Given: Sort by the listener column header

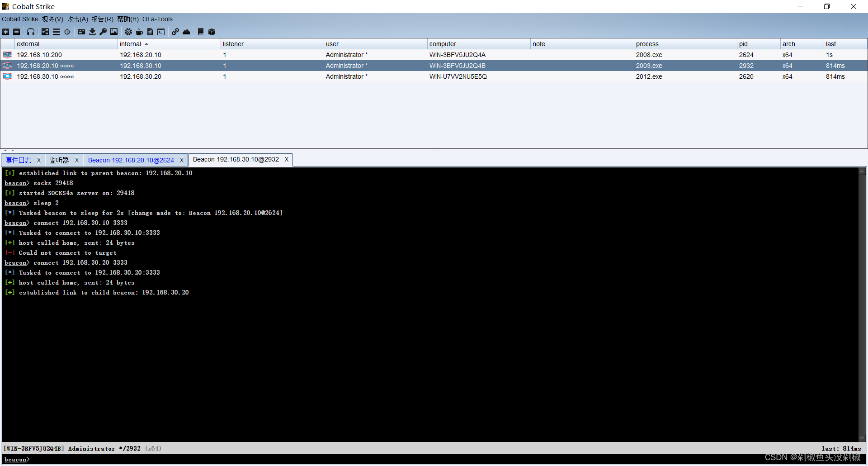Looking at the screenshot, I should (x=272, y=44).
